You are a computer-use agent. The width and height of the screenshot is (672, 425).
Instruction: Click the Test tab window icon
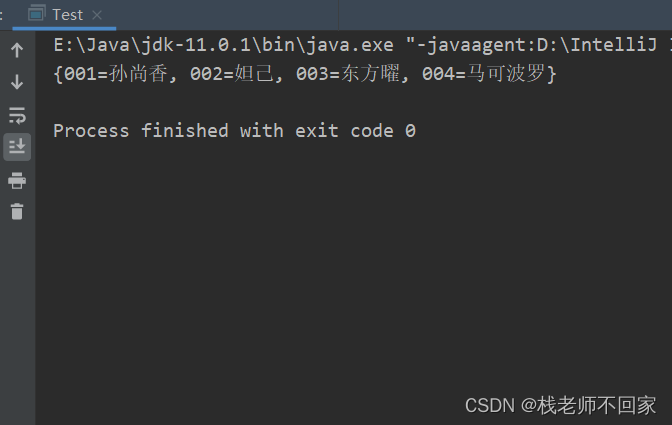[x=36, y=13]
